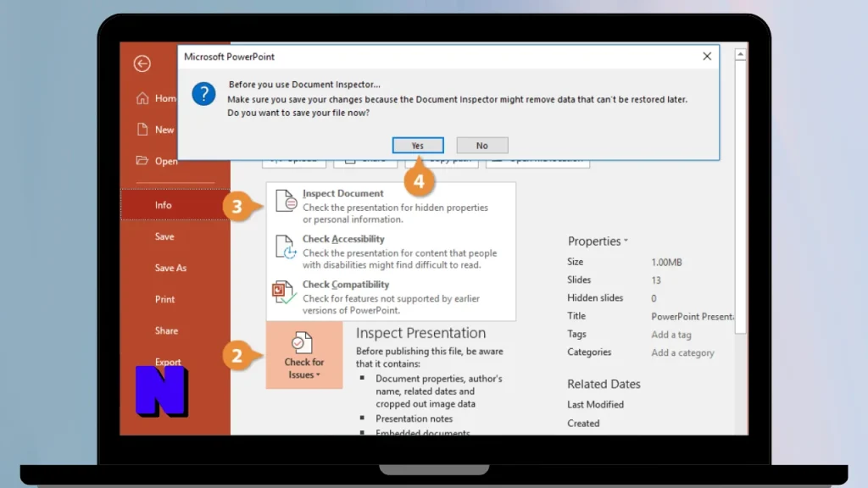Click the Inspect Document page icon
The image size is (868, 488).
click(x=287, y=200)
